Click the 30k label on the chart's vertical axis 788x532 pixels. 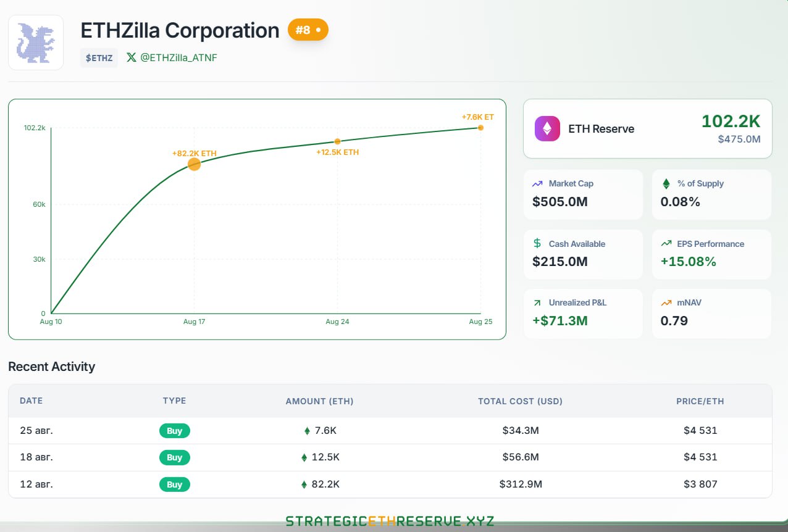click(39, 259)
